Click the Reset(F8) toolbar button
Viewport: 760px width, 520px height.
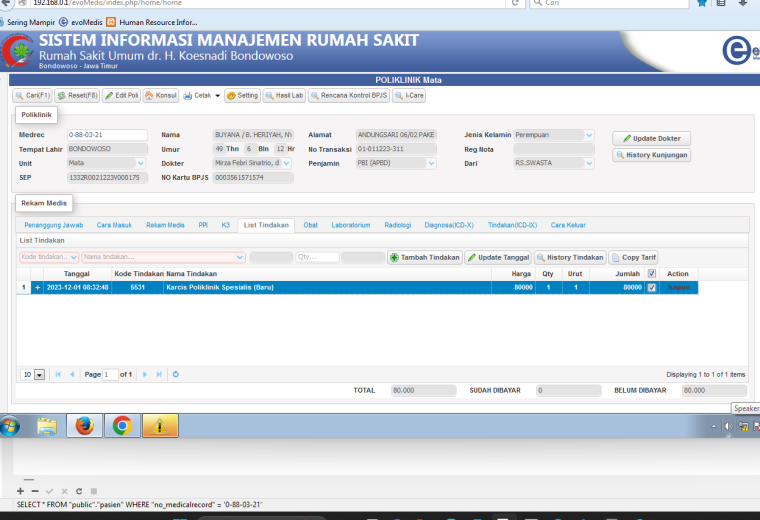[77, 95]
